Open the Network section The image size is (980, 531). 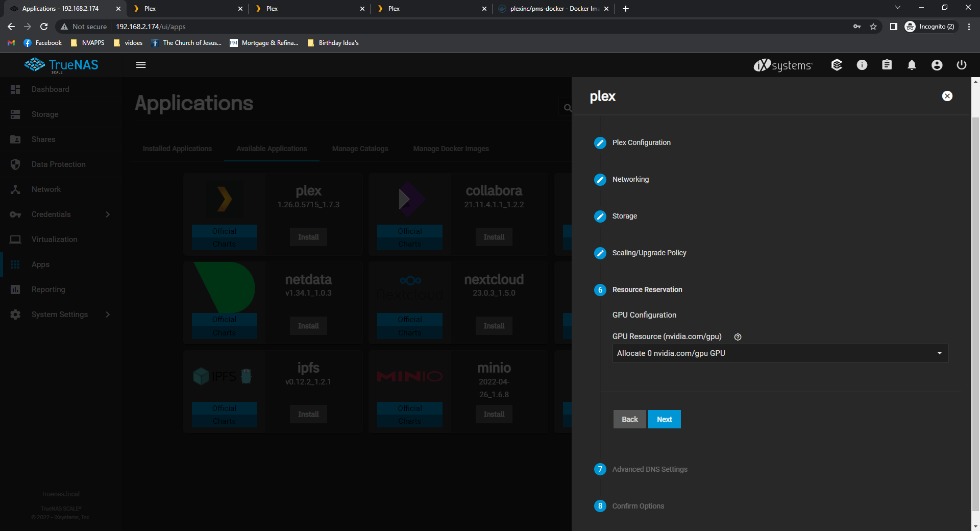46,189
